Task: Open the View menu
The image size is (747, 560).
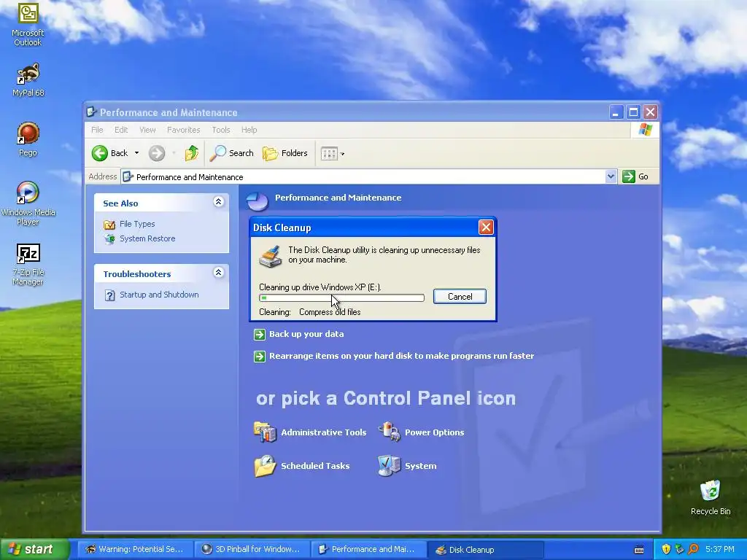Action: click(x=147, y=130)
